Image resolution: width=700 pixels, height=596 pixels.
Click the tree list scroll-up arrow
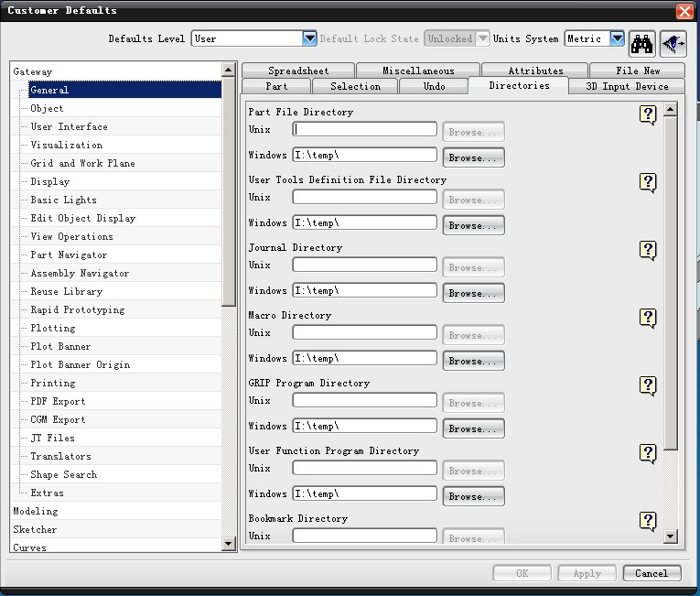pyautogui.click(x=228, y=70)
